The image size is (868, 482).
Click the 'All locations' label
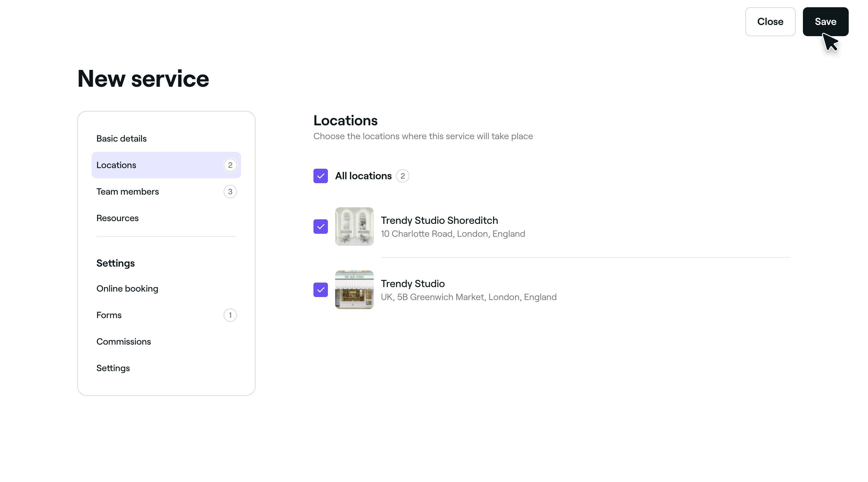click(363, 176)
